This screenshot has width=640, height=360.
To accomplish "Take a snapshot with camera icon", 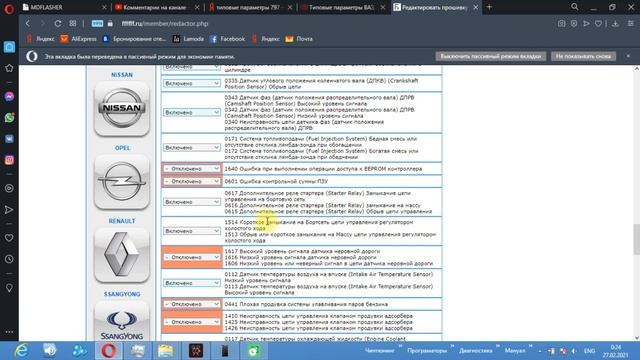I will click(x=562, y=24).
